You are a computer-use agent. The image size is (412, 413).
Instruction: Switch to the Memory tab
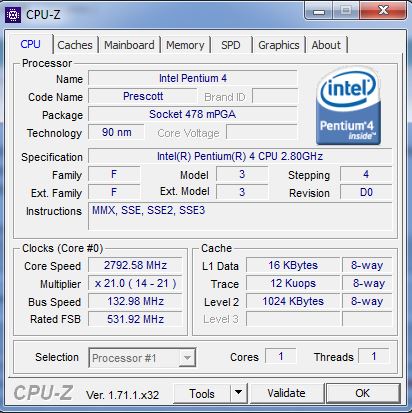pos(185,45)
